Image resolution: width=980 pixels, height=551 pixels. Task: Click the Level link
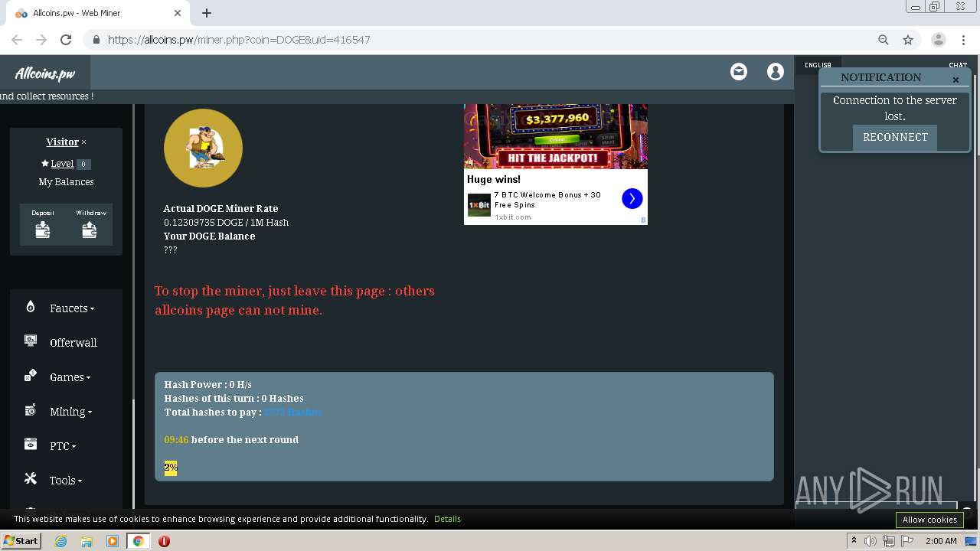62,164
